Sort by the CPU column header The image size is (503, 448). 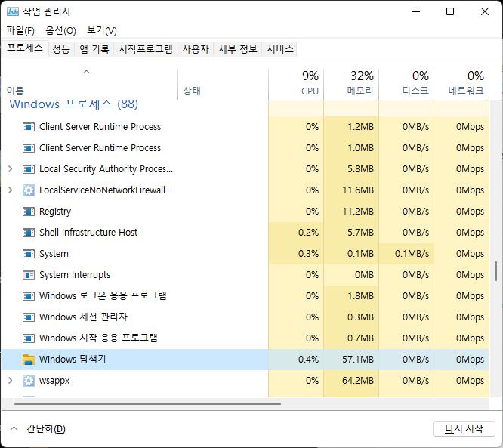(296, 85)
